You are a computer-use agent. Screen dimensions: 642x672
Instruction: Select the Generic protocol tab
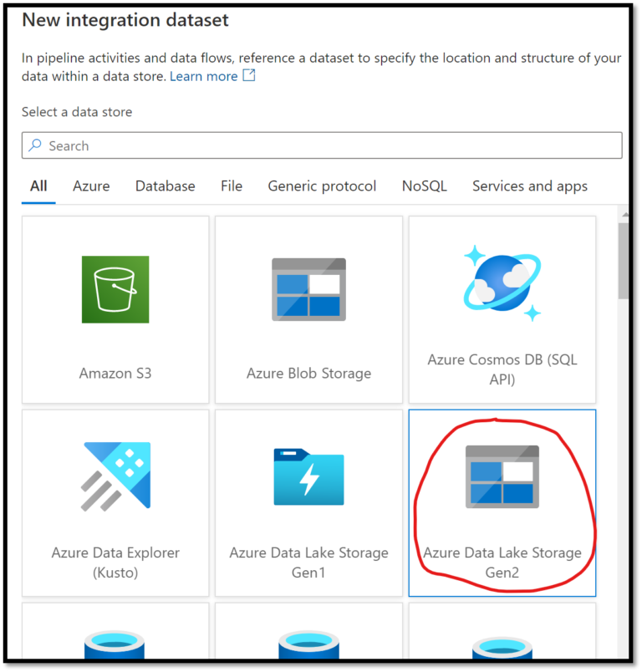click(322, 186)
